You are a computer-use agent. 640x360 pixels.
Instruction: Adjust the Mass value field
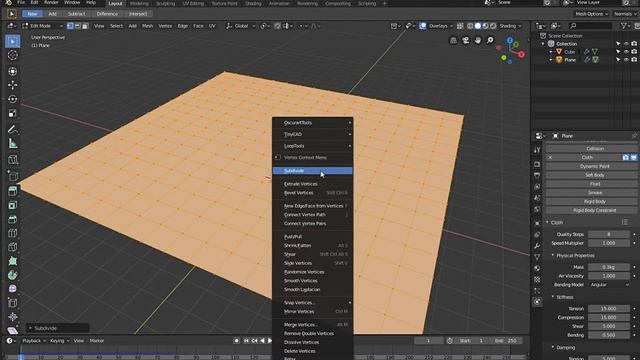click(609, 267)
